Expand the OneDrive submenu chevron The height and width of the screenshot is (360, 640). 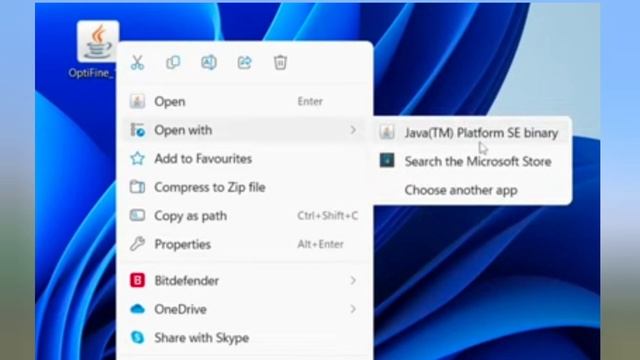pyautogui.click(x=353, y=309)
